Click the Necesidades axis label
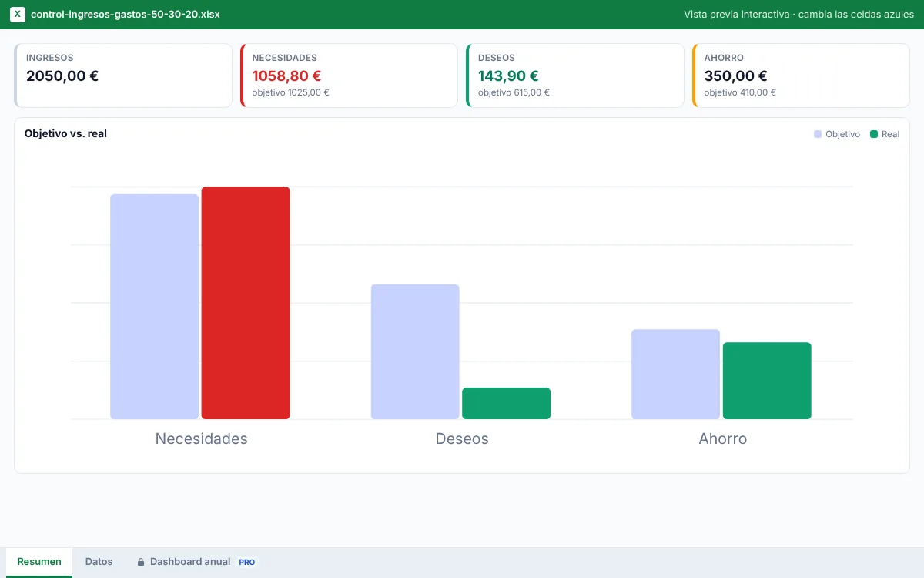924x578 pixels. coord(201,439)
